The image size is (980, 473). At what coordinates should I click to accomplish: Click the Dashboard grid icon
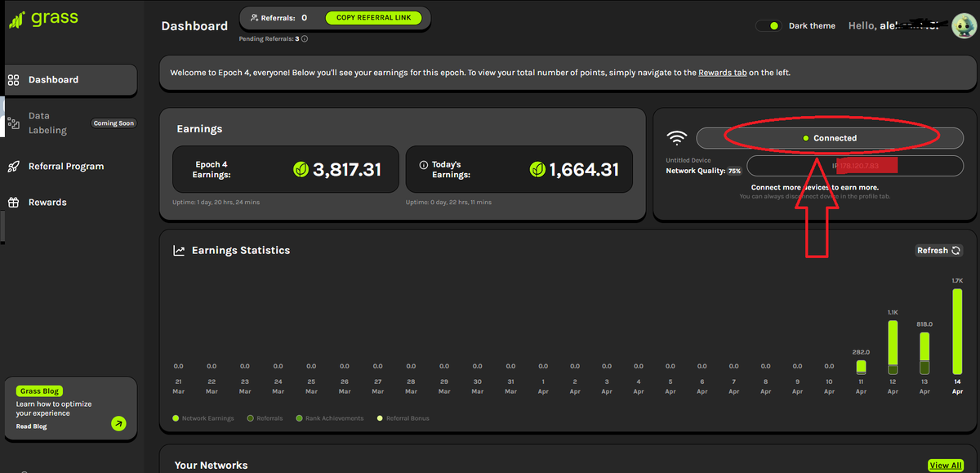point(13,80)
